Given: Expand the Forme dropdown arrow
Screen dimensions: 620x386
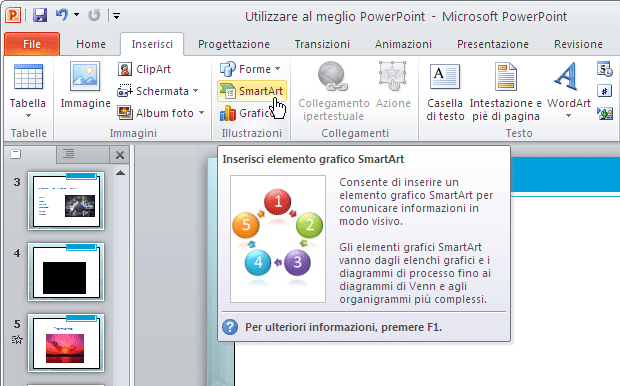Looking at the screenshot, I should (x=278, y=69).
